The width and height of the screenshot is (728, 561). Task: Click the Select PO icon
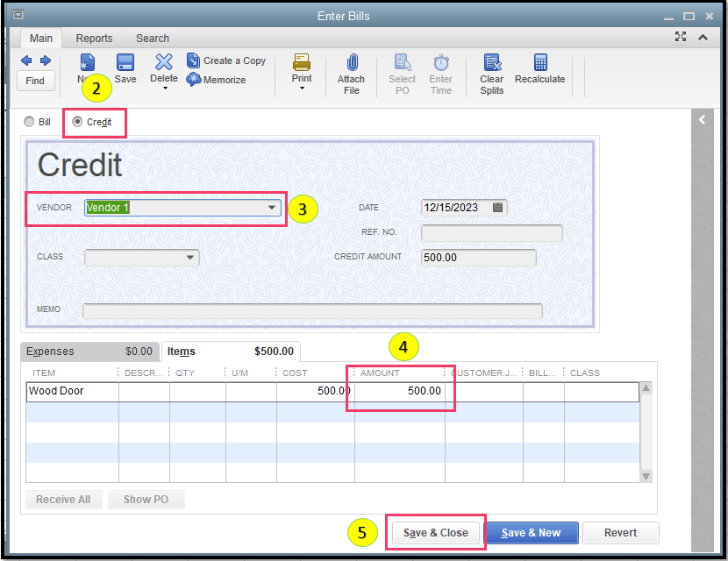[403, 62]
